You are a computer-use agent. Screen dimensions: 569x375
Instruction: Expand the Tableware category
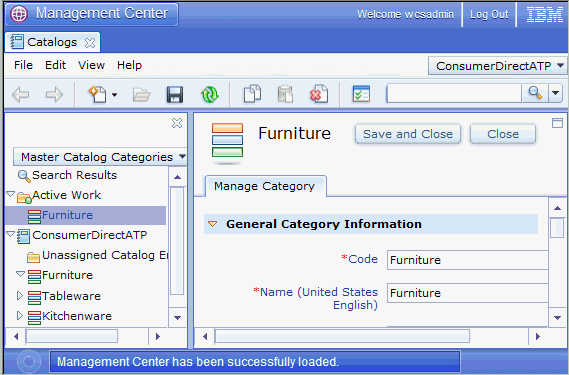(20, 295)
